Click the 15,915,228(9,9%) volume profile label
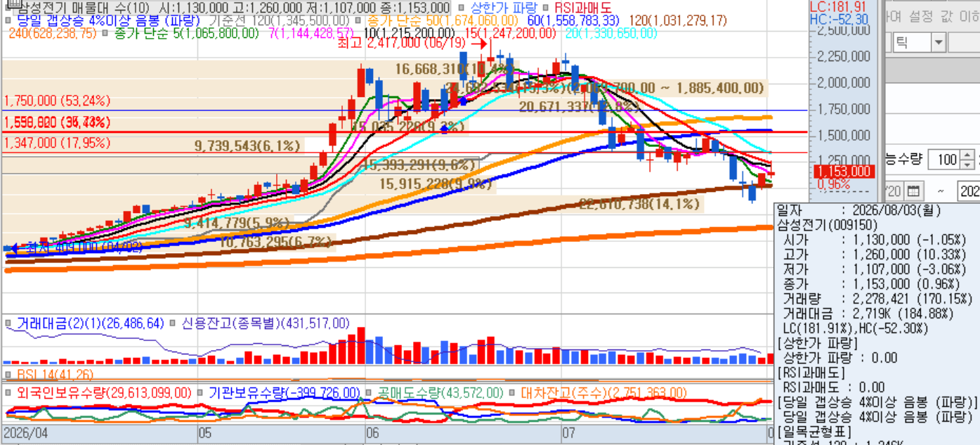Viewport: 980px width, 445px height. click(x=436, y=183)
